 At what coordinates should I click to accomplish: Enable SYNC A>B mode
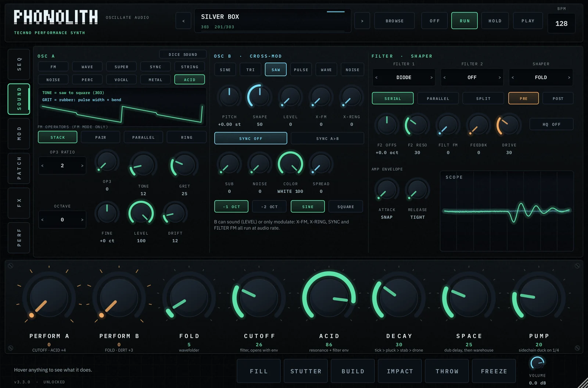tap(327, 138)
